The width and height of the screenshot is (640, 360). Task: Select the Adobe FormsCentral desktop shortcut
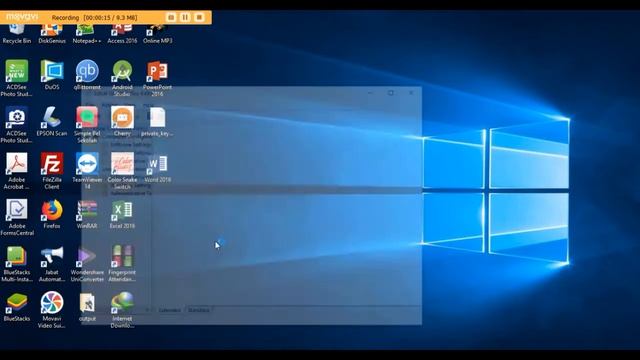[x=17, y=217]
